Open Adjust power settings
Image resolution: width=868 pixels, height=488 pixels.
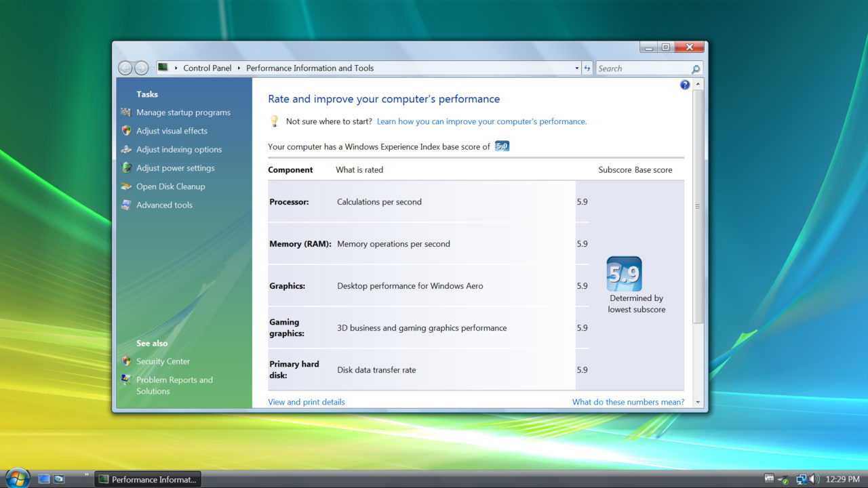pyautogui.click(x=175, y=168)
